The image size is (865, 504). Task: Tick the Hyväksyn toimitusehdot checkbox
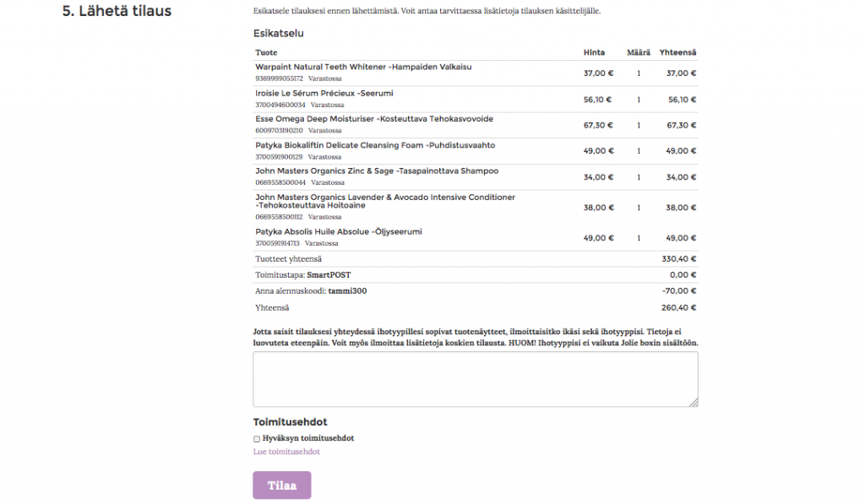tap(257, 439)
